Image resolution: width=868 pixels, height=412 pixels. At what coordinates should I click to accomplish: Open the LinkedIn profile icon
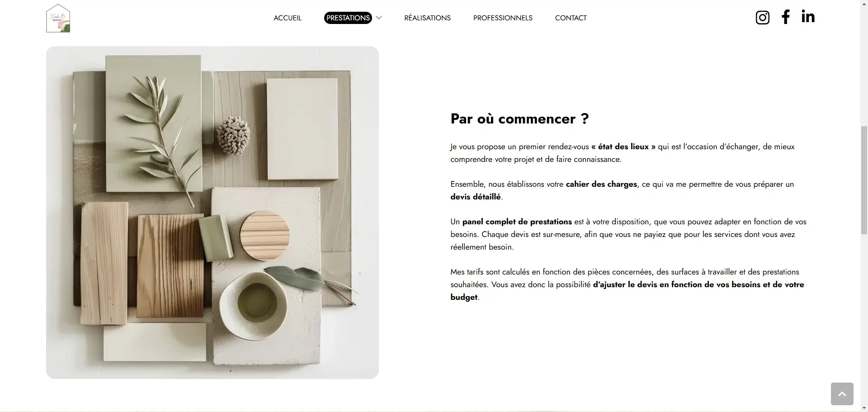[x=808, y=16]
